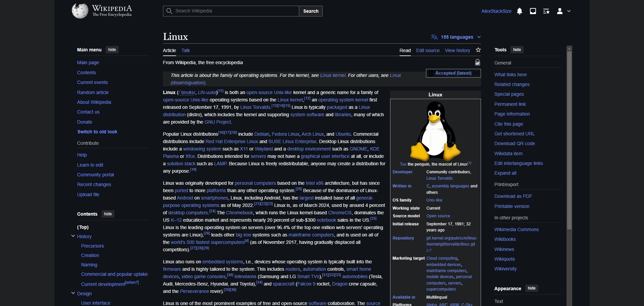Click the Upload file link
The width and height of the screenshot is (644, 306).
click(88, 194)
